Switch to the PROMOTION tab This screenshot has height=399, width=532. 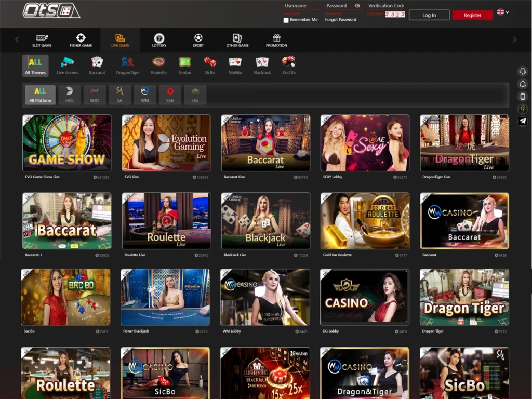tap(276, 40)
